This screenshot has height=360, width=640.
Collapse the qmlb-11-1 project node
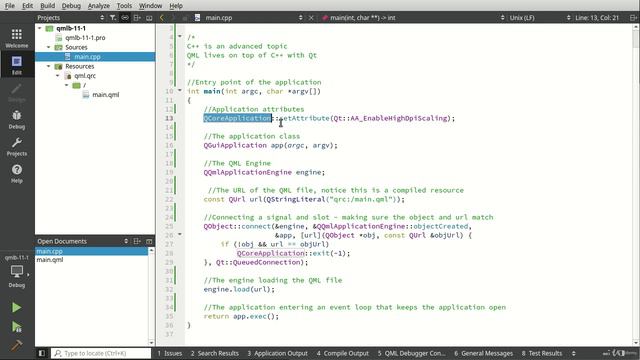[40, 28]
